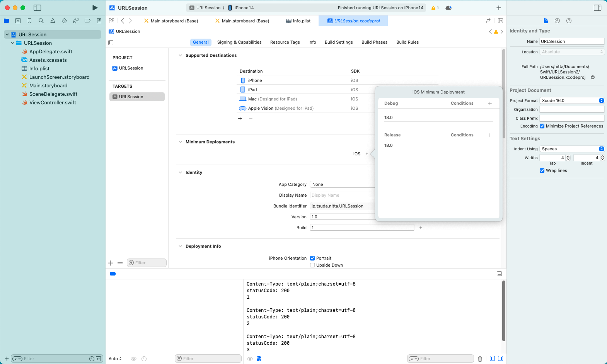Click the Run (play) button
607x364 pixels.
click(95, 8)
